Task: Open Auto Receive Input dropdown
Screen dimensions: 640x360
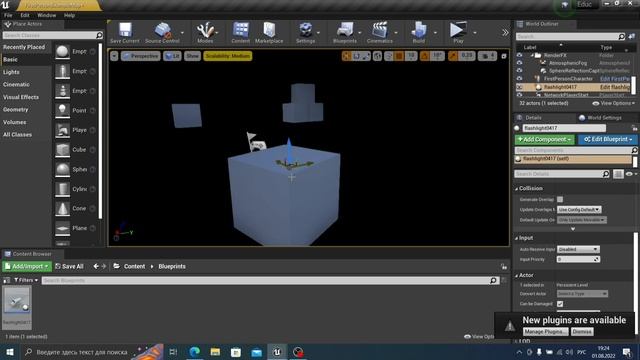Action: tap(578, 249)
